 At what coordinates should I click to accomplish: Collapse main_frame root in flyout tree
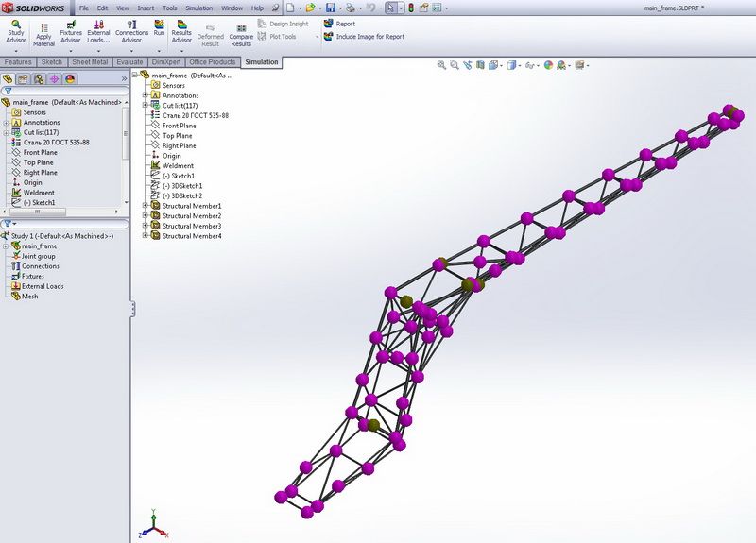pos(135,75)
